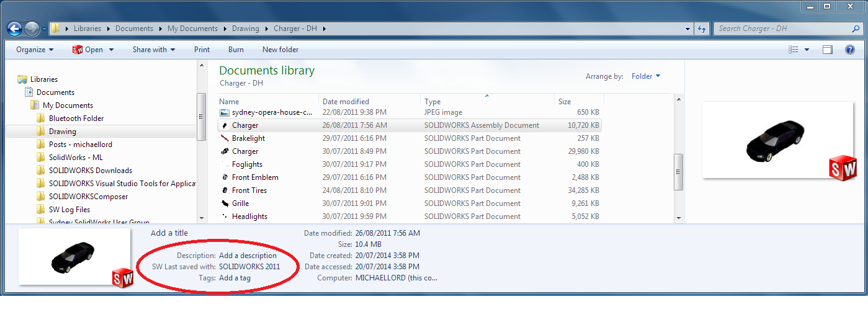Click the New folder button
Screen dimensions: 868x335
(x=280, y=50)
